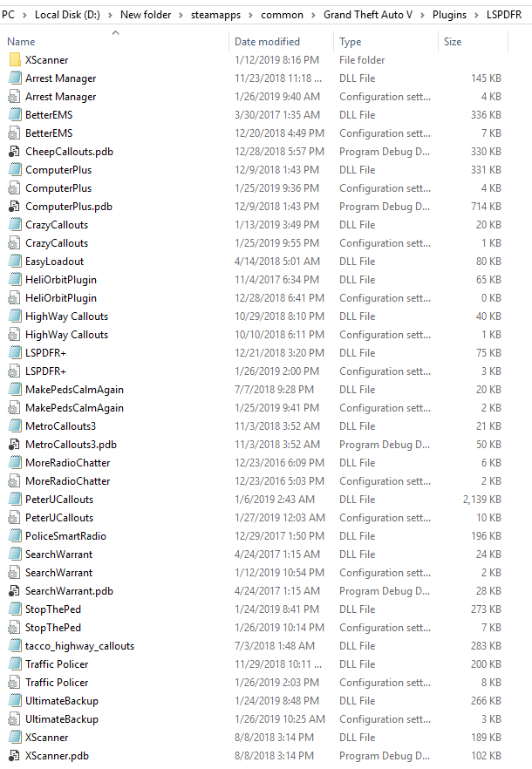Select the LSPDFR+ DLL file icon

coord(15,353)
